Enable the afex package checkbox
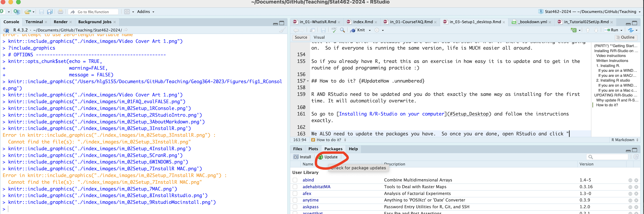The height and width of the screenshot is (214, 644). pyautogui.click(x=295, y=194)
